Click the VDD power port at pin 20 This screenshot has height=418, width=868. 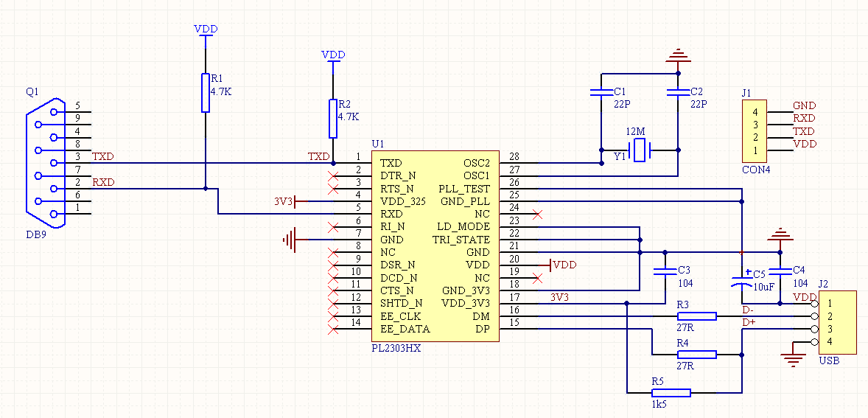(562, 265)
